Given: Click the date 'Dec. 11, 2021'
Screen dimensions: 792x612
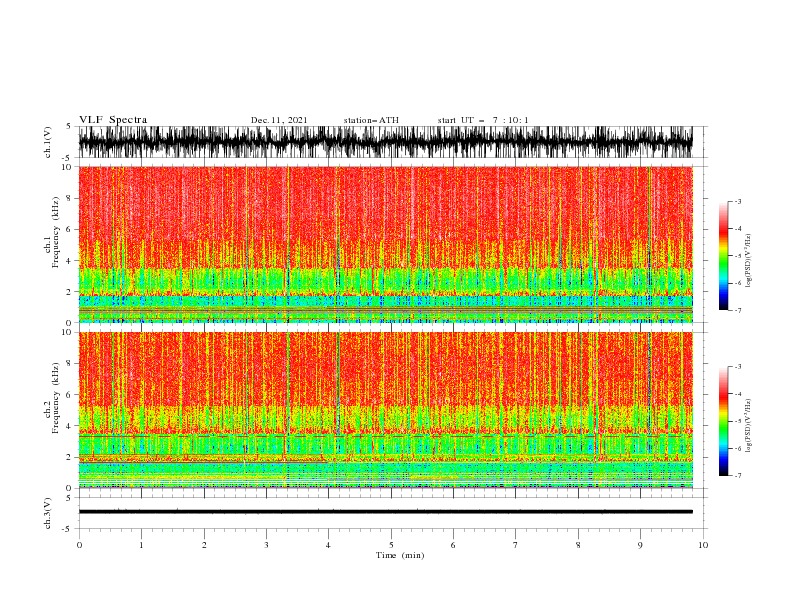Looking at the screenshot, I should (279, 120).
